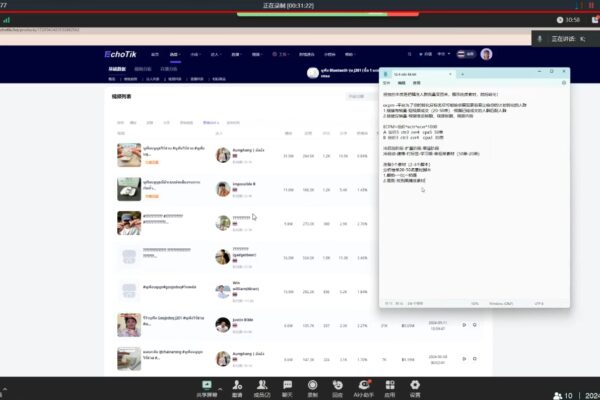Expand the tools nav dropdown with circle icon
The image size is (600, 400).
click(280, 54)
